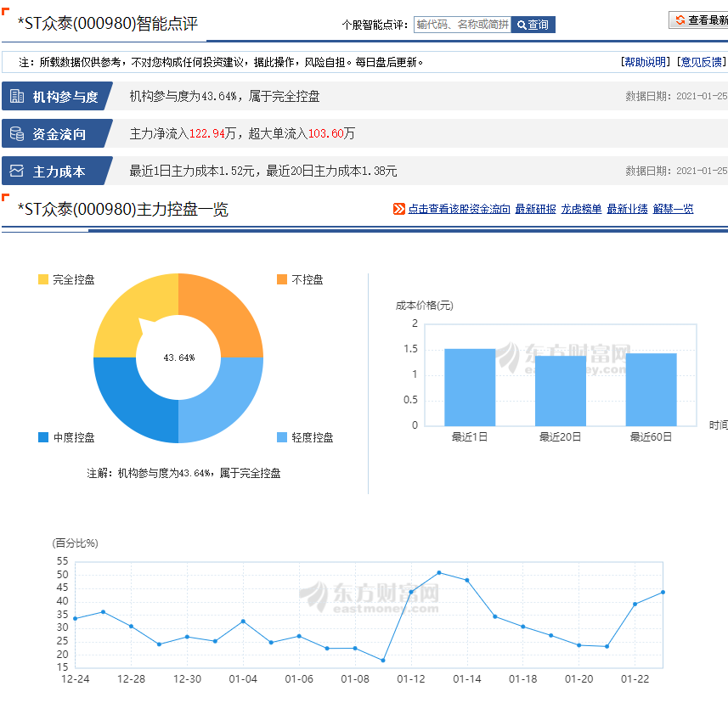Viewport: 728px width, 703px height.
Task: Click the light blue 轻度控盘 legend swatch
Action: point(282,437)
